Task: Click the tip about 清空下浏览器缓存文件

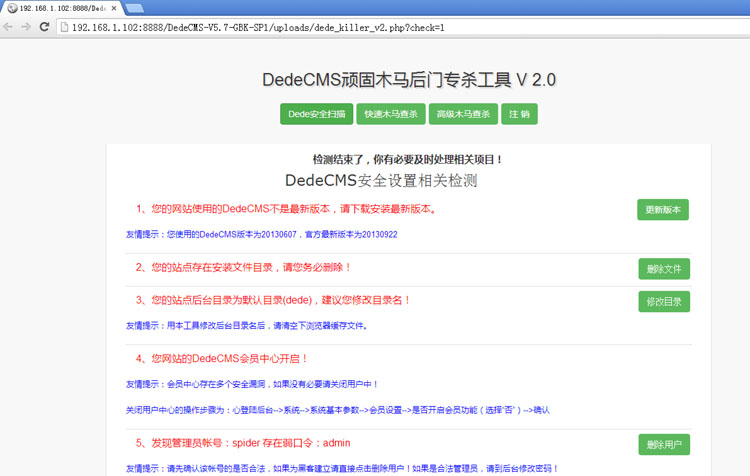Action: click(x=247, y=326)
